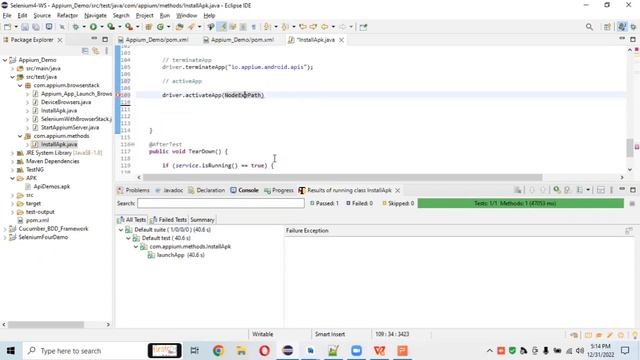The height and width of the screenshot is (360, 640).
Task: Click the Search magnifier icon at top right
Action: pyautogui.click(x=589, y=27)
